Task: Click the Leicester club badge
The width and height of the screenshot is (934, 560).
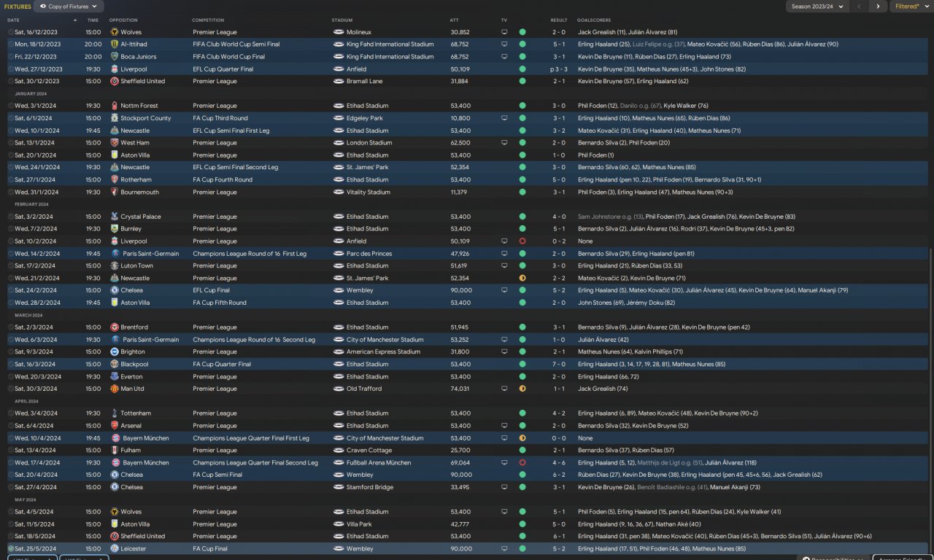Action: (x=115, y=548)
